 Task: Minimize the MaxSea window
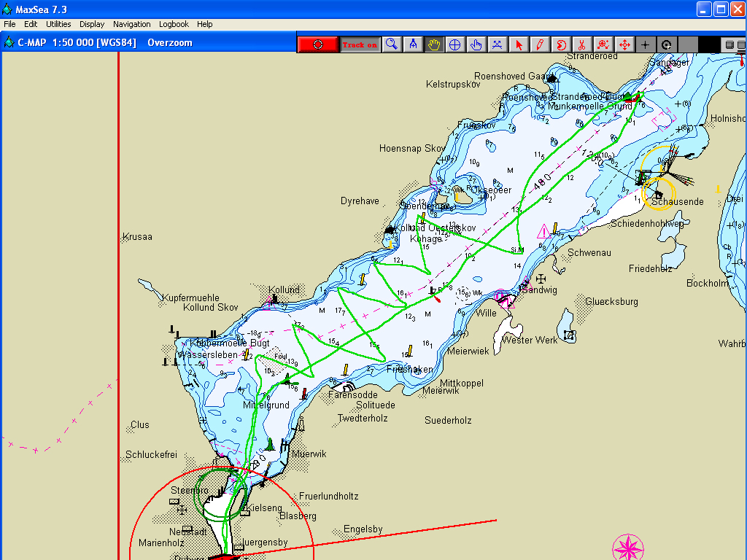point(704,9)
